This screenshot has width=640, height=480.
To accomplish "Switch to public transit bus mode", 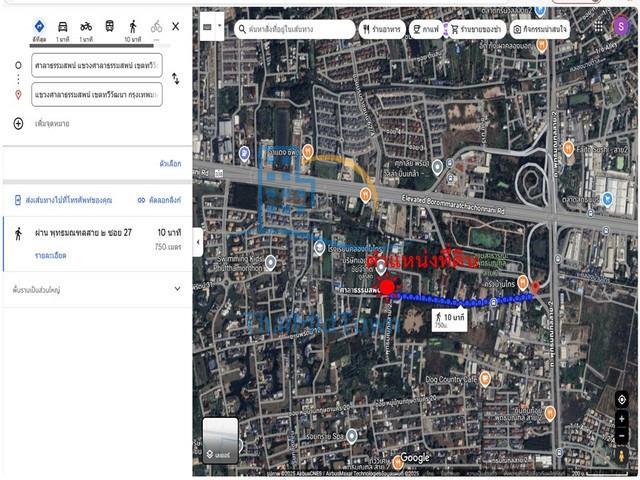I will click(x=109, y=27).
